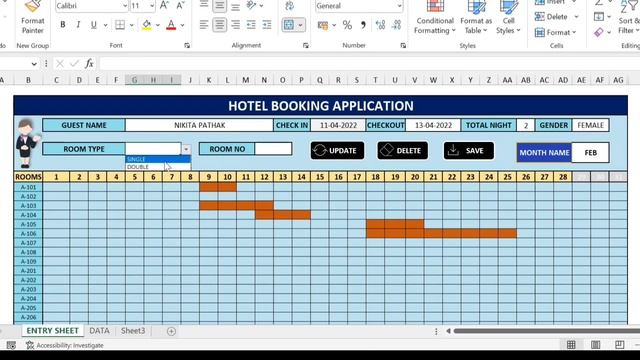Apply the Accounting number format
640x360 pixels.
pyautogui.click(x=323, y=25)
